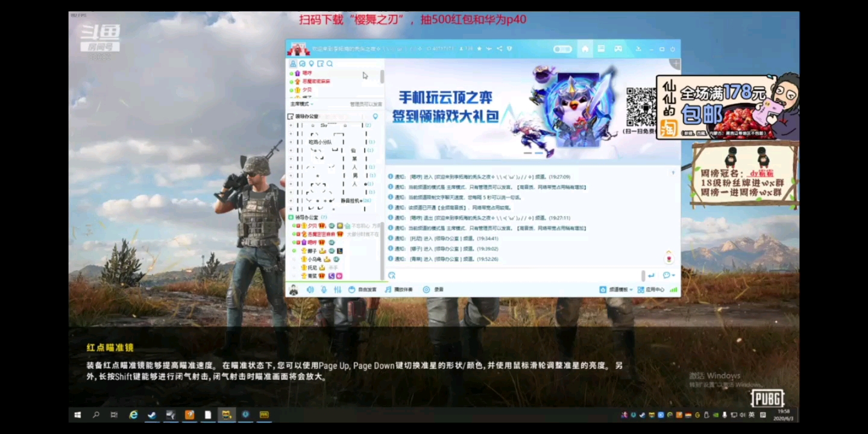Click the location pin icon in sidebar toolbar
The width and height of the screenshot is (868, 434).
pyautogui.click(x=311, y=63)
